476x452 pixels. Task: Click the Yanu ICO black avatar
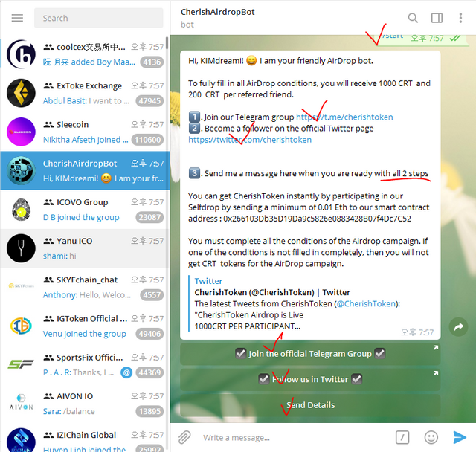(x=21, y=248)
